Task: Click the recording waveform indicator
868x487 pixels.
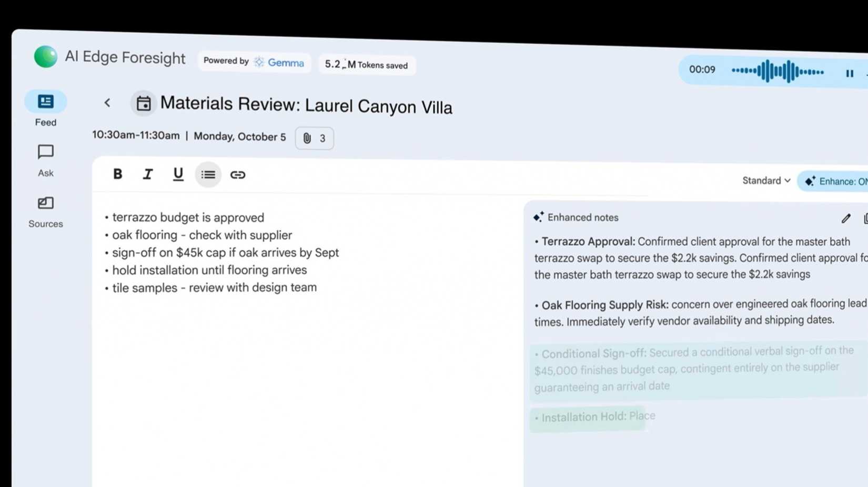Action: coord(778,71)
